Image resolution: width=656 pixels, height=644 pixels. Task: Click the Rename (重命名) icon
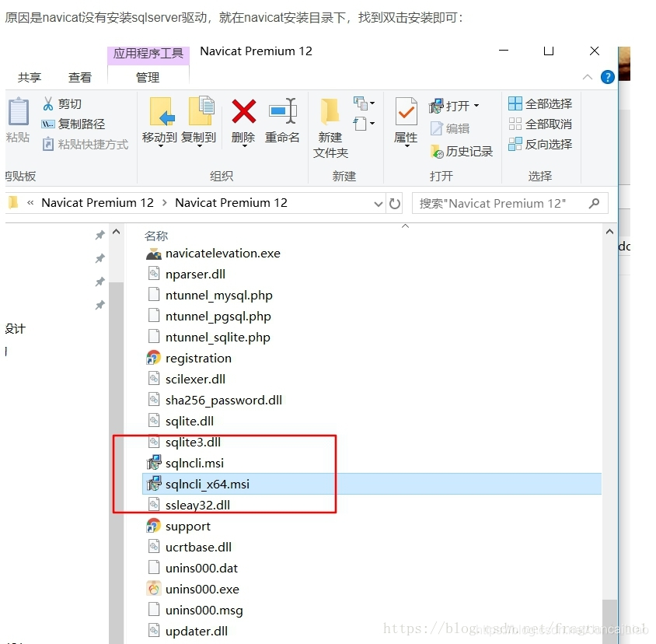[282, 111]
